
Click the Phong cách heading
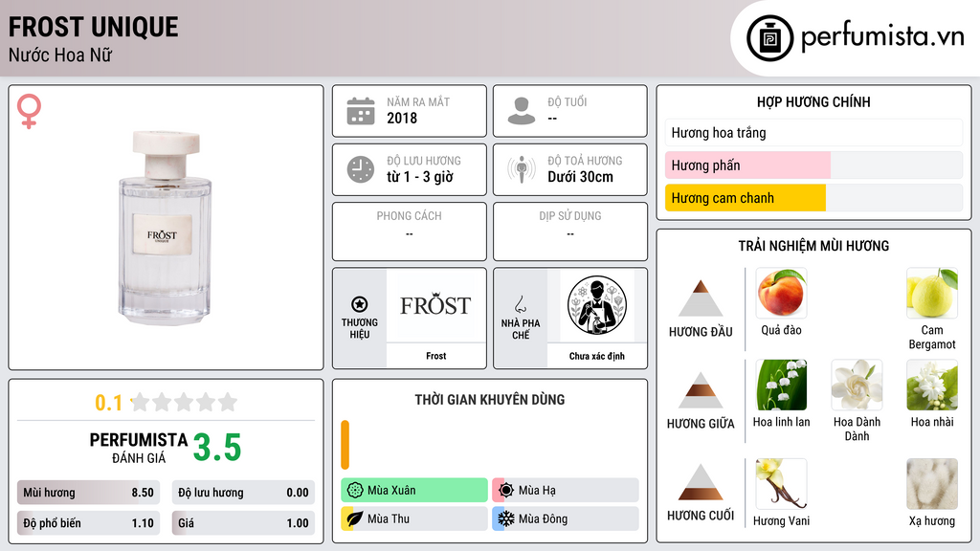click(409, 216)
